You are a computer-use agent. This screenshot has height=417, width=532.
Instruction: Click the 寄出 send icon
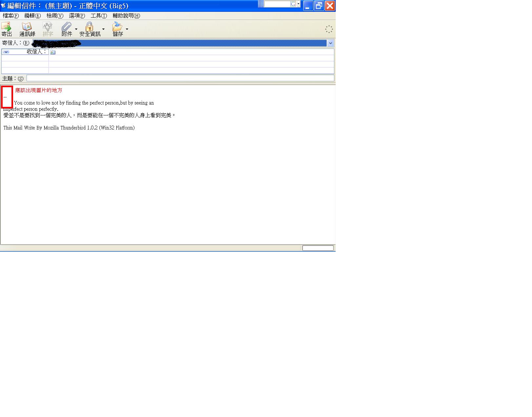pos(7,27)
